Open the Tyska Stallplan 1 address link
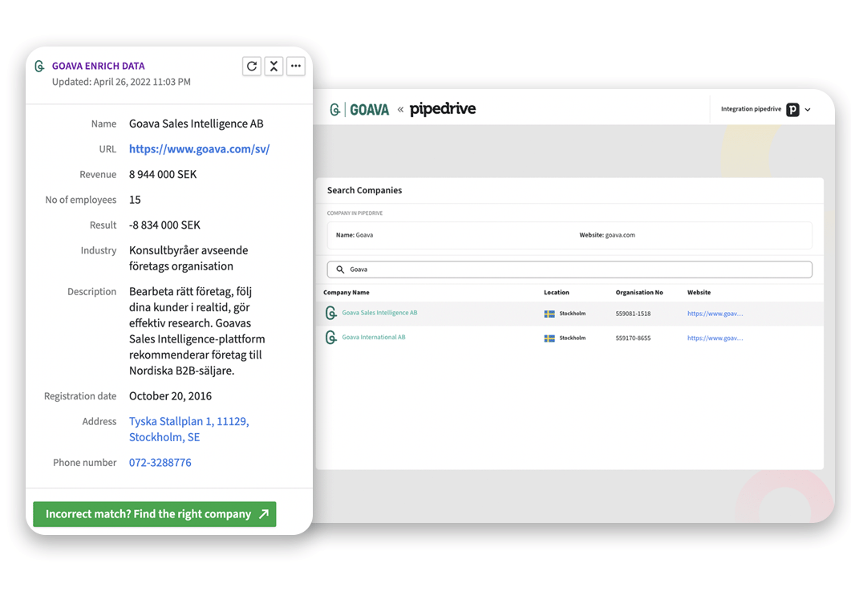This screenshot has height=616, width=851. (x=188, y=429)
